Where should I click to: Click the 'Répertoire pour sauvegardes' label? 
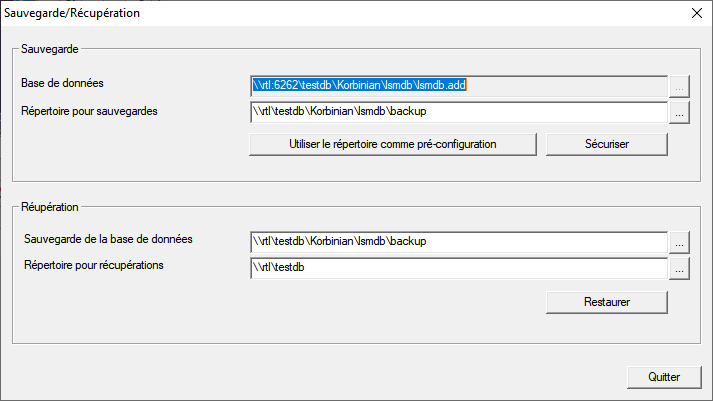pos(89,110)
